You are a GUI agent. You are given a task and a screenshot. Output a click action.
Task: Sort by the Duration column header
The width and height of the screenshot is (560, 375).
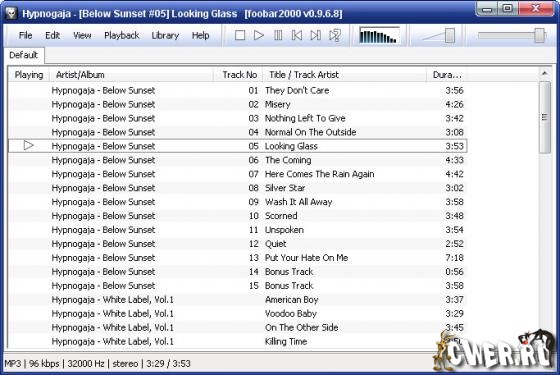pos(446,75)
